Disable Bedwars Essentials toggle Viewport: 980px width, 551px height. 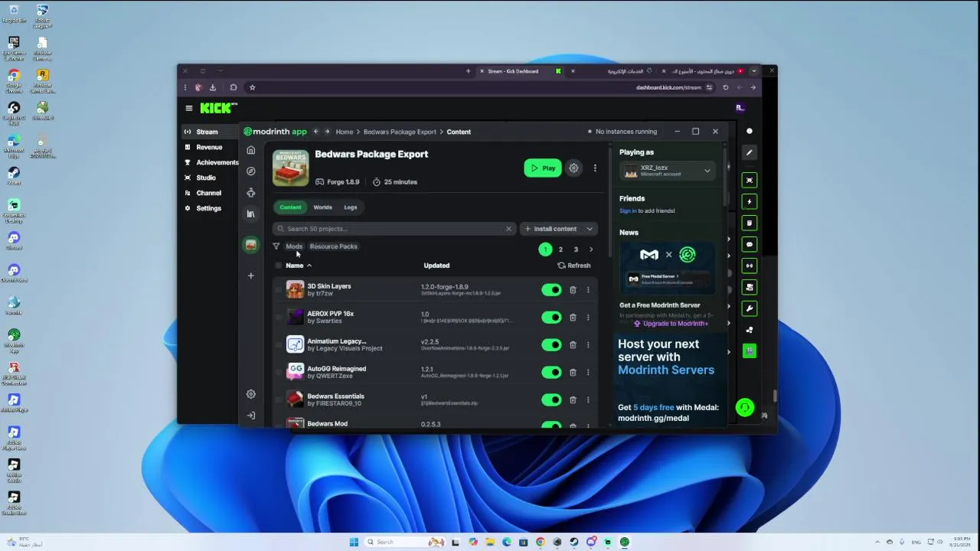pyautogui.click(x=551, y=400)
